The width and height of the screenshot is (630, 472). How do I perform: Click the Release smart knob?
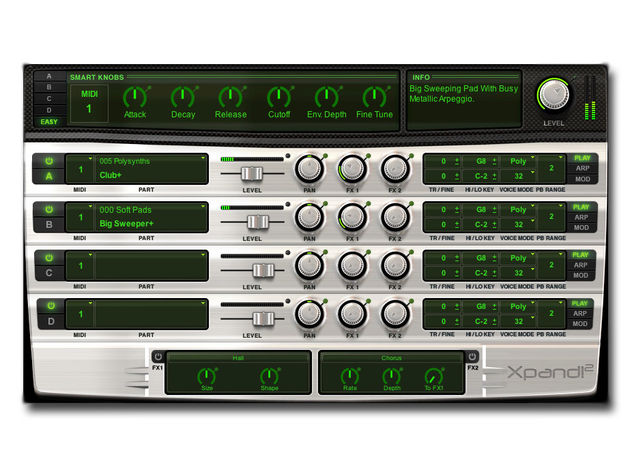(x=230, y=97)
